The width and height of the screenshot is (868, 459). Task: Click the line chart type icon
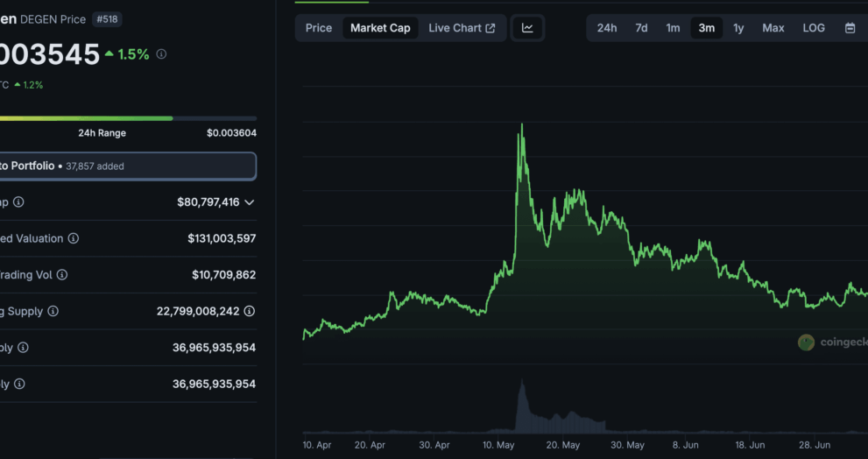[527, 28]
